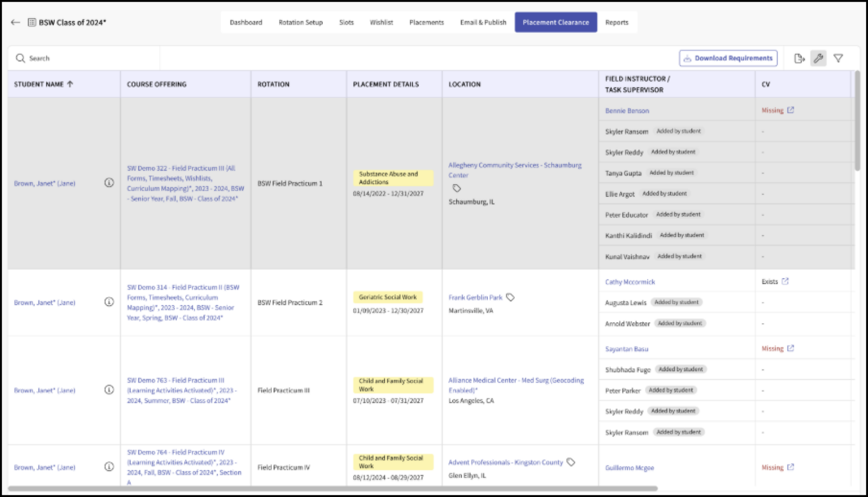
Task: Open Frank Gerblin Park location link
Action: click(475, 297)
